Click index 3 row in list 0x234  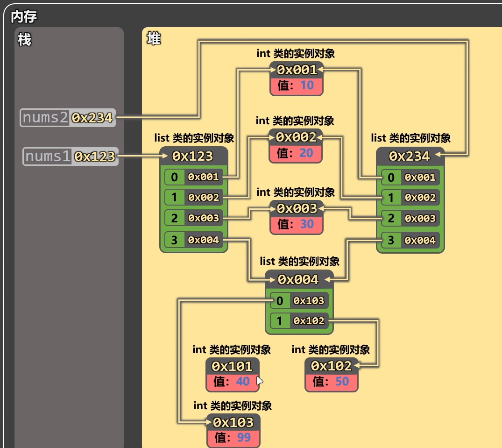[410, 240]
